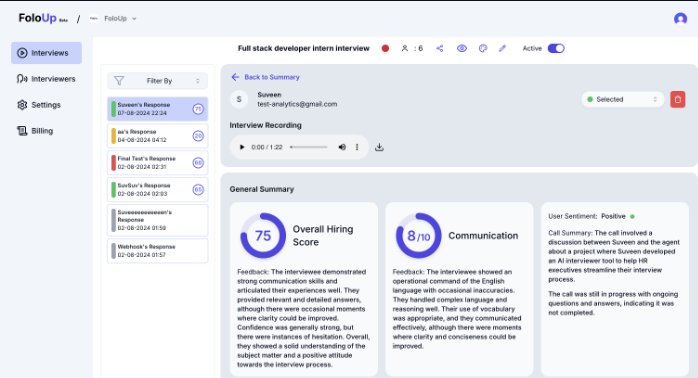Image resolution: width=698 pixels, height=378 pixels.
Task: Select Suveeeeeeeeeeeen's Response entry
Action: pyautogui.click(x=158, y=220)
